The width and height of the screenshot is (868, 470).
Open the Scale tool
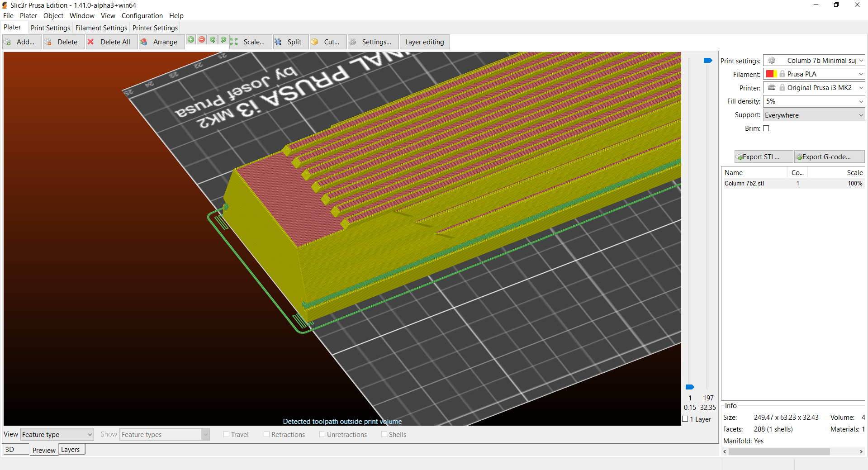(251, 42)
